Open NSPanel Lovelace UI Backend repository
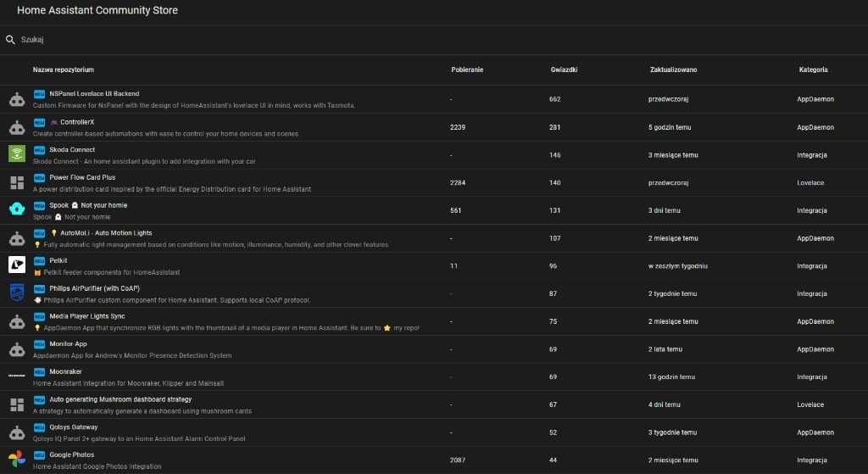Viewport: 868px width, 474px height. click(x=94, y=94)
